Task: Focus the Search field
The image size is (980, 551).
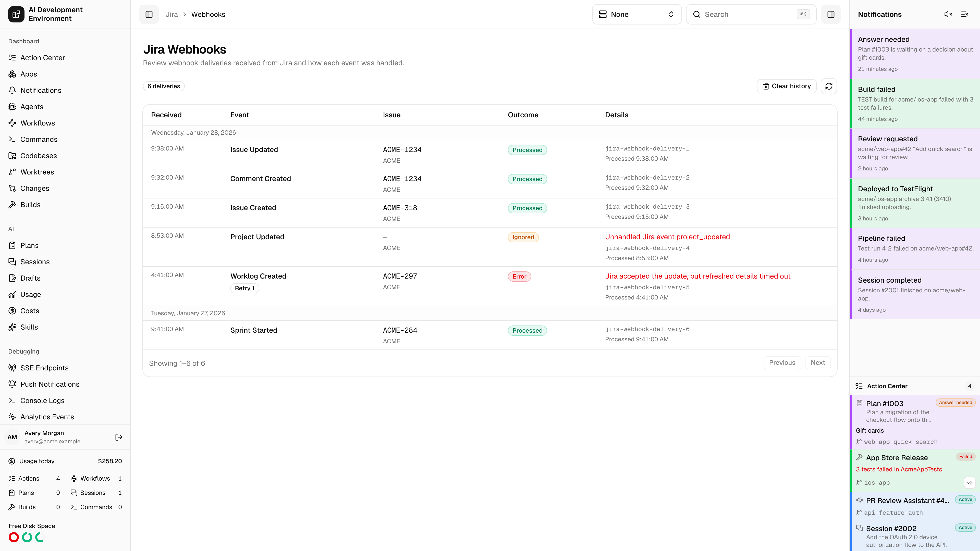Action: tap(751, 15)
